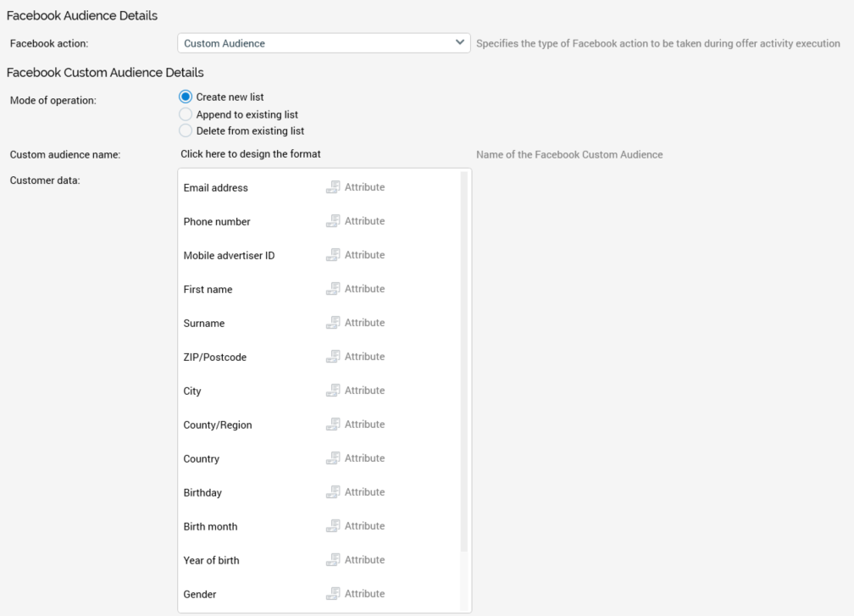Click here to design the audience name format
The width and height of the screenshot is (854, 616).
coord(251,154)
